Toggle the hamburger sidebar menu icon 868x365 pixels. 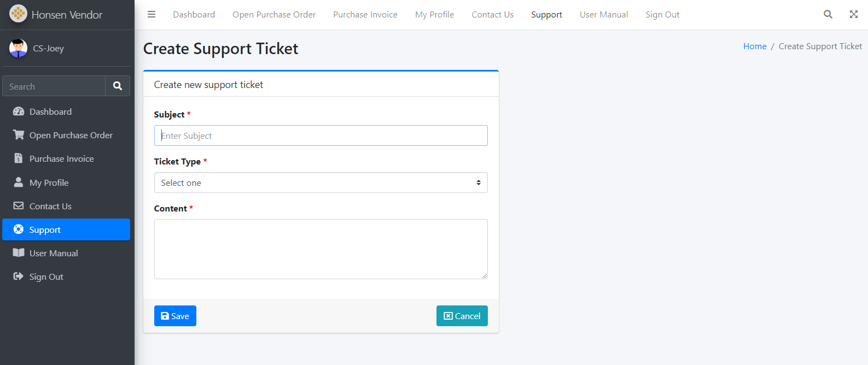click(152, 15)
